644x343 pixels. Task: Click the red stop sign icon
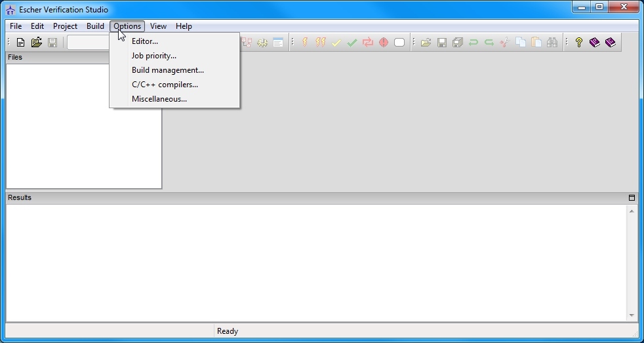[x=384, y=43]
